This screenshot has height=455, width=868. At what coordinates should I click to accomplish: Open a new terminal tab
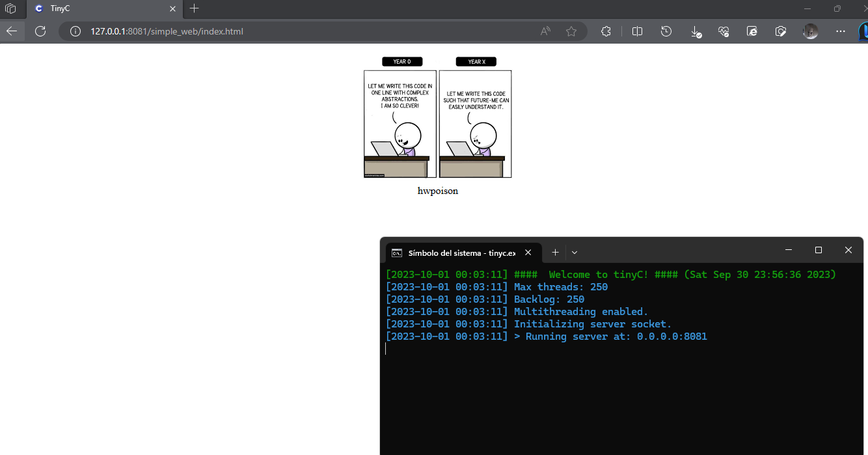tap(555, 253)
